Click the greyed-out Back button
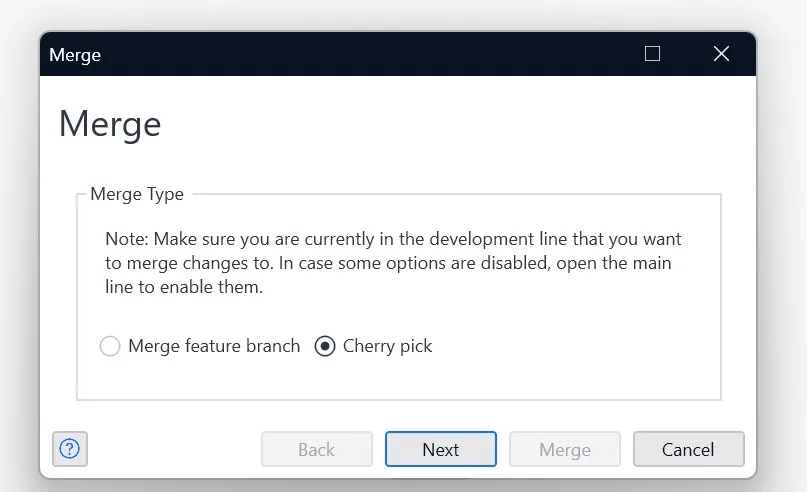 [316, 449]
